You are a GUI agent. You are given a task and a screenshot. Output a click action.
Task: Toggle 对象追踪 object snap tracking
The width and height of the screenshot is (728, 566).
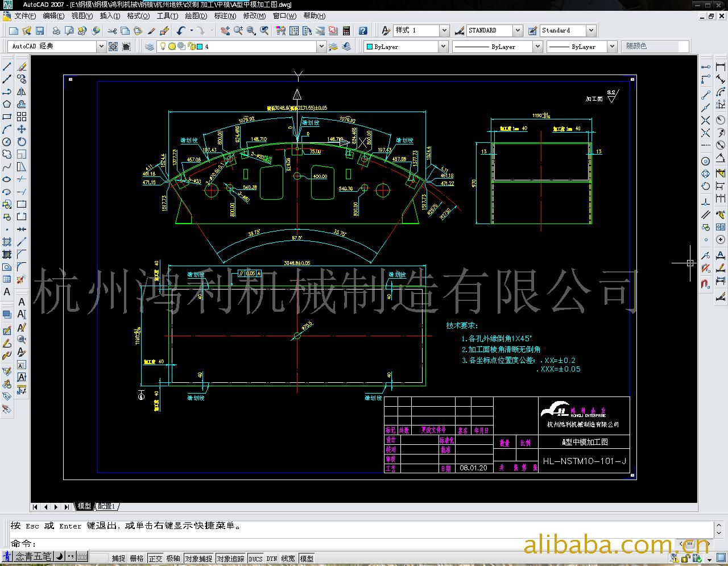231,559
